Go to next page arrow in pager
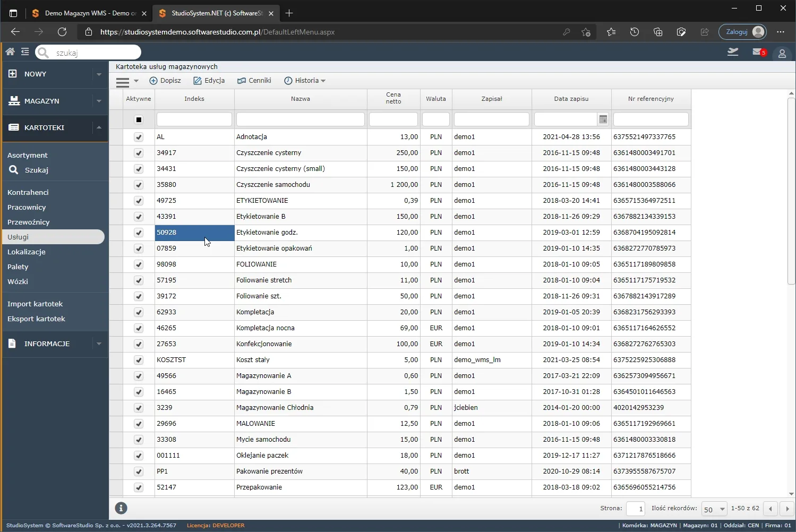796x532 pixels. point(787,509)
